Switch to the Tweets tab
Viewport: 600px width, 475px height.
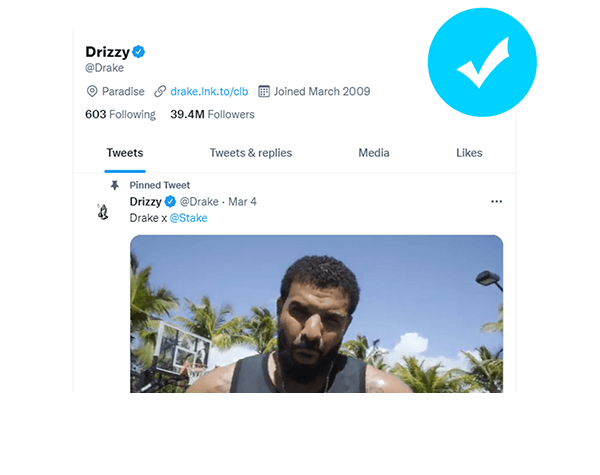click(x=125, y=153)
